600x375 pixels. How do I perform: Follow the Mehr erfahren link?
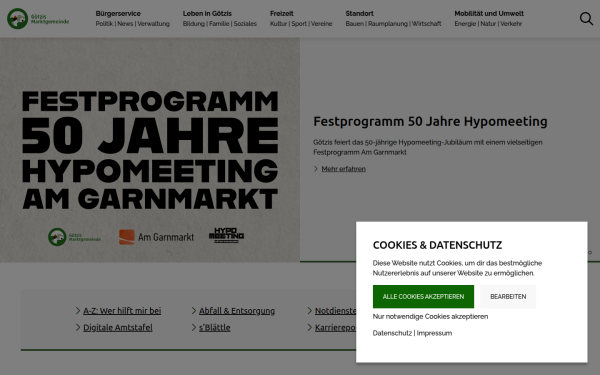(343, 169)
